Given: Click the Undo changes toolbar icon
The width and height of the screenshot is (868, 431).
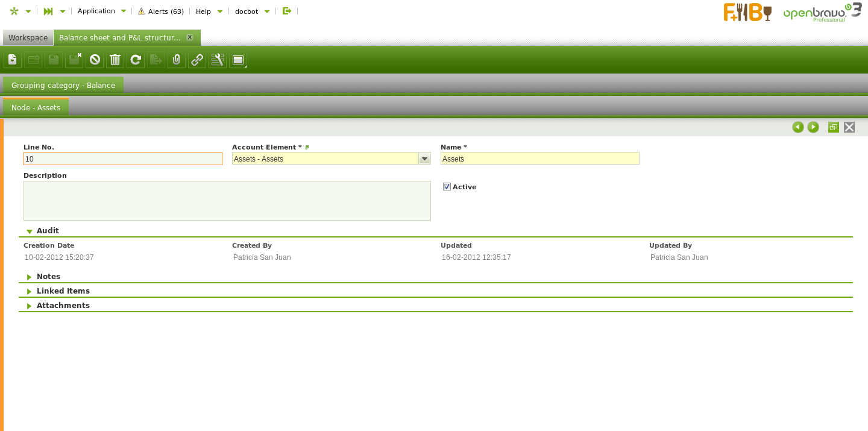Looking at the screenshot, I should tap(95, 60).
